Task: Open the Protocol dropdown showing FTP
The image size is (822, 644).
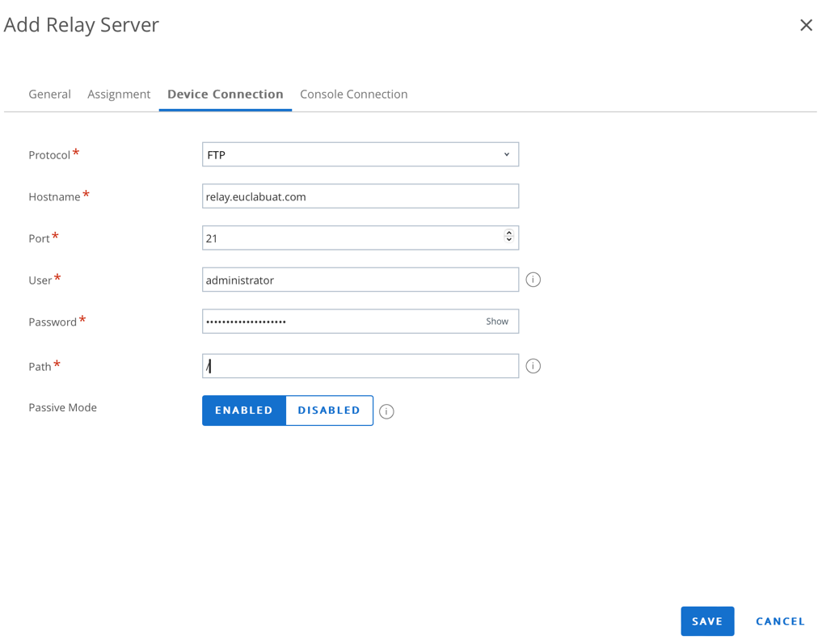Action: pyautogui.click(x=360, y=154)
